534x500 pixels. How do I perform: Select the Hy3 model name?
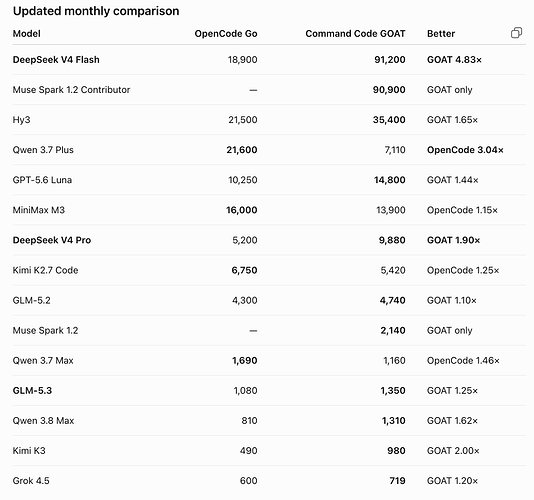pyautogui.click(x=21, y=120)
